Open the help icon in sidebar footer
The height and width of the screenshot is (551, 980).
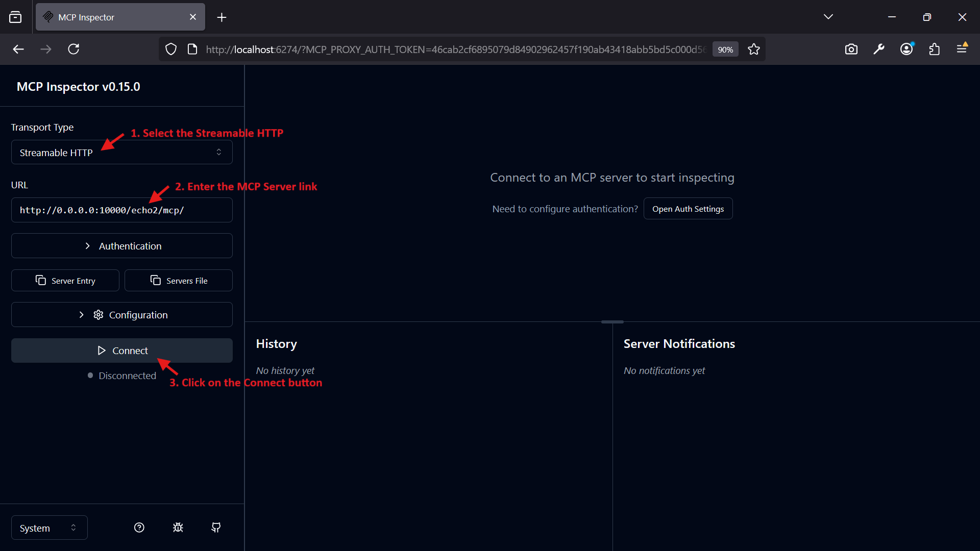(x=139, y=528)
